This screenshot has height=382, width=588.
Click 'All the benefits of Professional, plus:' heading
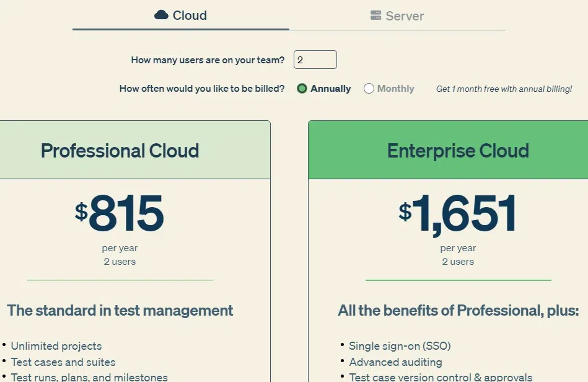458,310
